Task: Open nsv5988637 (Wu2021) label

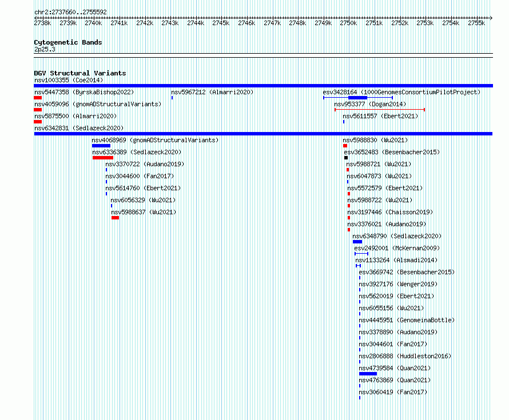Action: [x=144, y=212]
